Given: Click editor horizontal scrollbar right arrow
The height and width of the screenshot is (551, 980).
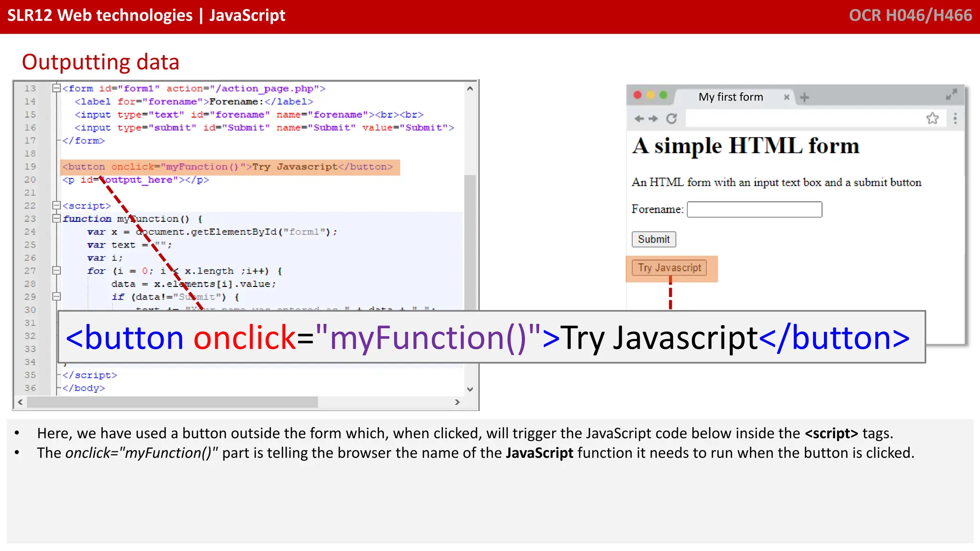Looking at the screenshot, I should [457, 402].
